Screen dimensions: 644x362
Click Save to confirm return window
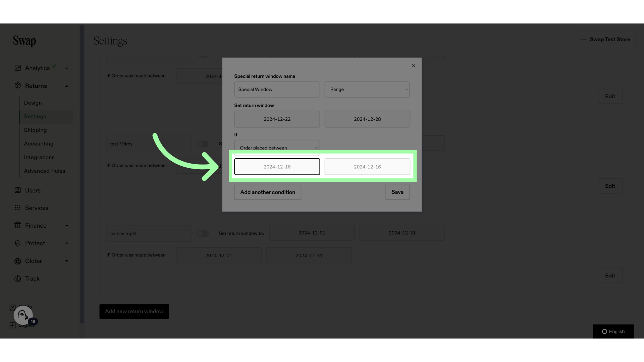coord(397,192)
